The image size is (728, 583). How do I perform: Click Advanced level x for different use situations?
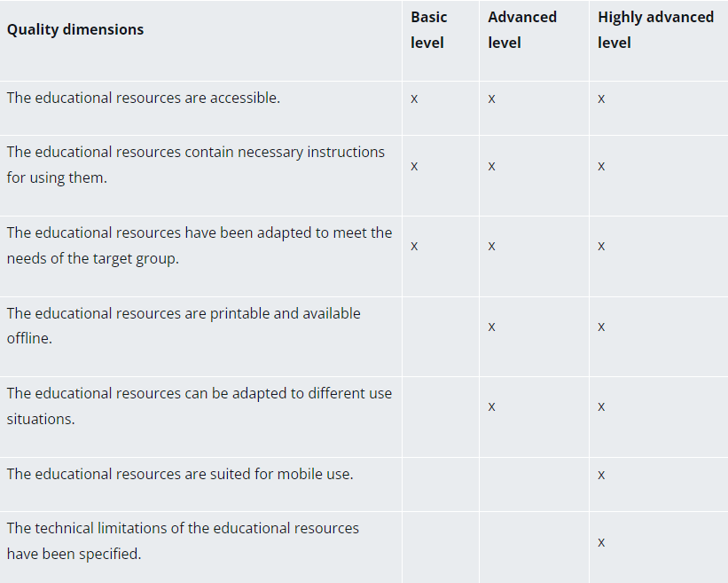491,406
